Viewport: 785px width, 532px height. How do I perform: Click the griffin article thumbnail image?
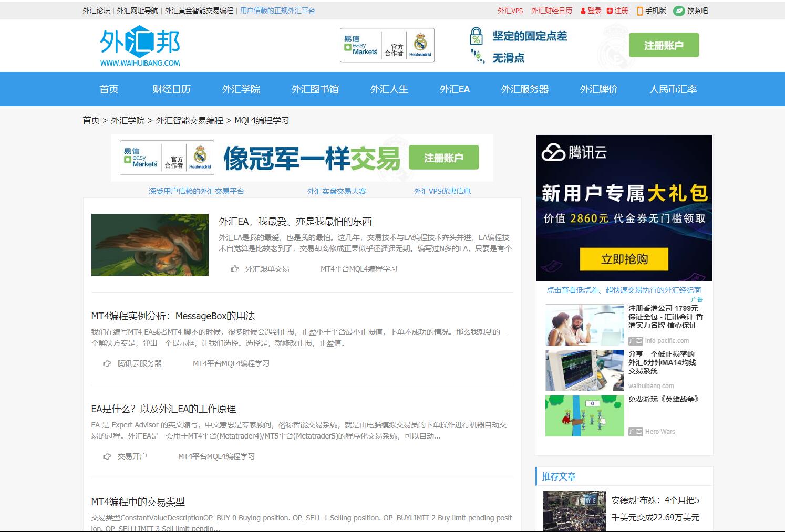pos(150,245)
